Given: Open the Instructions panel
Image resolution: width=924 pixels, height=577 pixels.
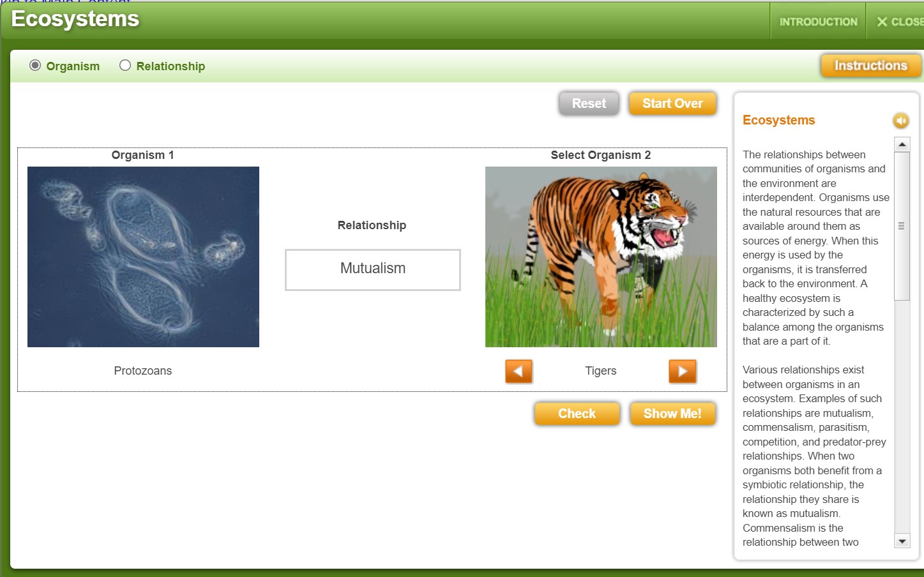Looking at the screenshot, I should (870, 66).
